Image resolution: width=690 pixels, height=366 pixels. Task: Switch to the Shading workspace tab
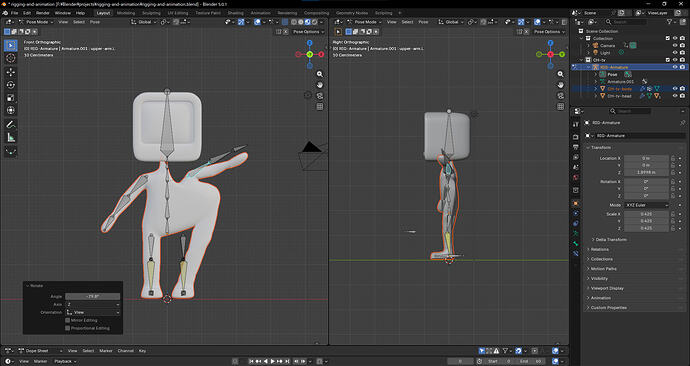[235, 13]
